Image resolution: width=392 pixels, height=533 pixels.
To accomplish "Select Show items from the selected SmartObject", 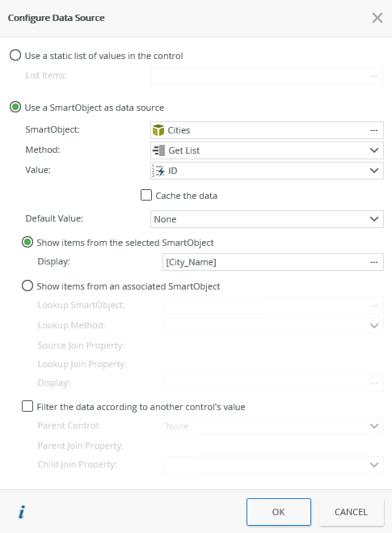I will (27, 242).
